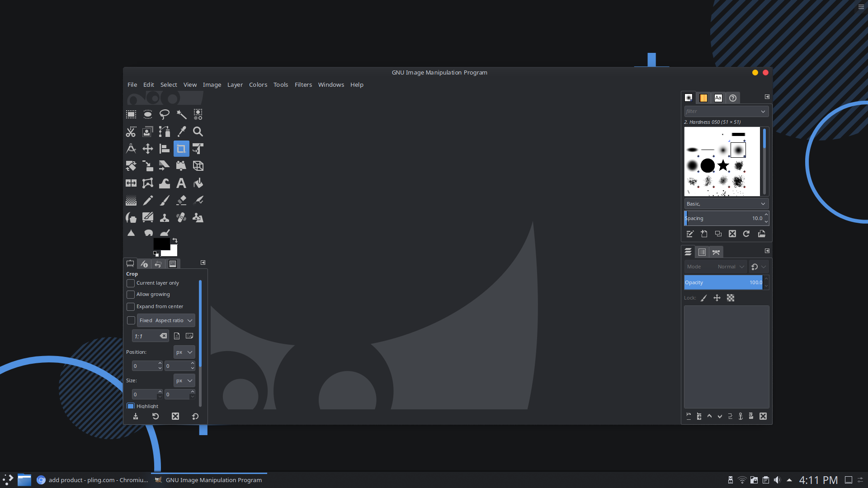Open the Help menu
The height and width of the screenshot is (488, 868).
[357, 85]
